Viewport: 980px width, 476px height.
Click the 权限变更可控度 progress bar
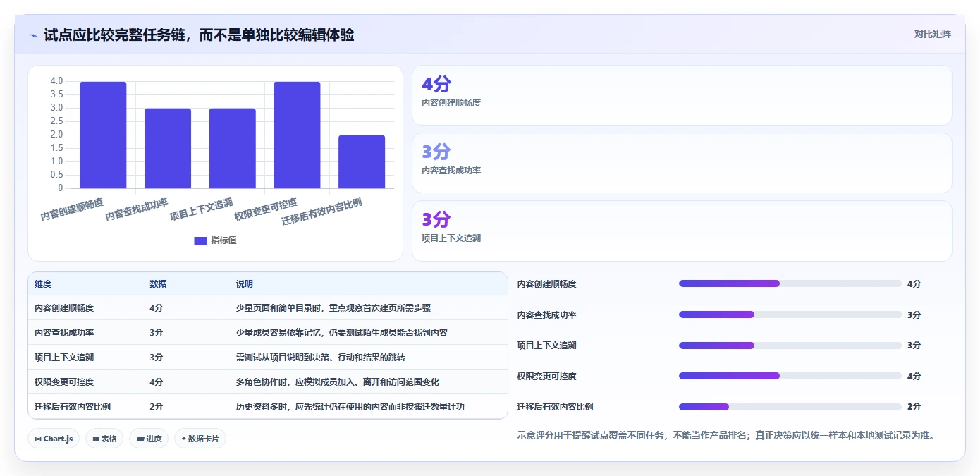[x=790, y=376]
